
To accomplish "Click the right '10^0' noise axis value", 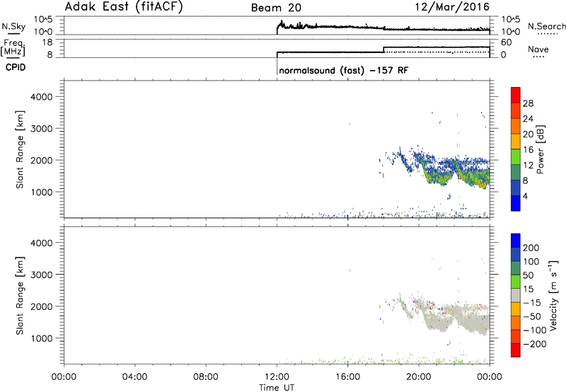I will tap(510, 32).
